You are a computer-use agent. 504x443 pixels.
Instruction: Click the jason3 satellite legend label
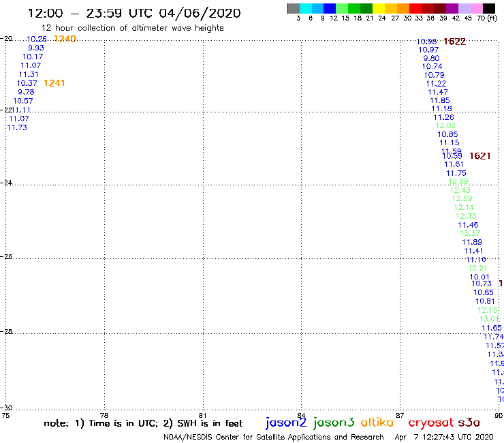coord(334,423)
